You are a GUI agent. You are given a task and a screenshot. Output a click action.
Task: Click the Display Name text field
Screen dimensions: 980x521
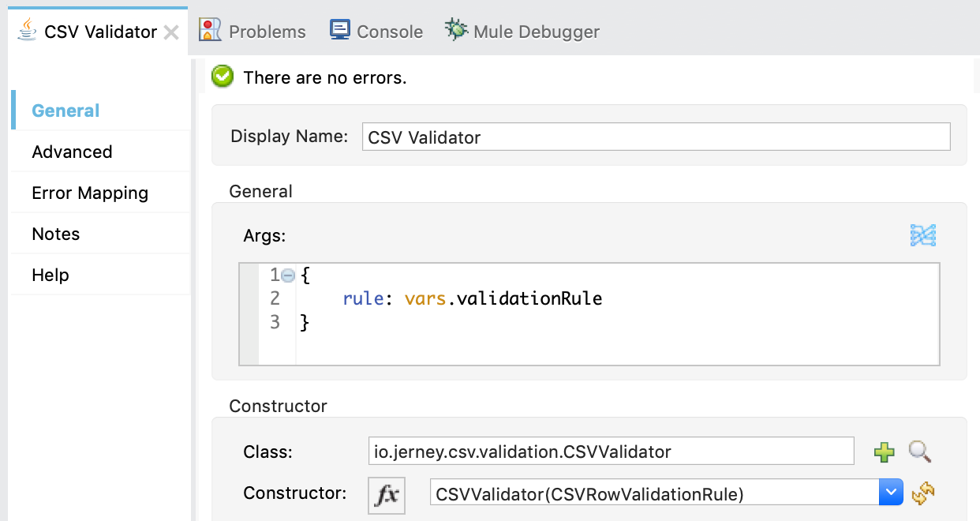[656, 137]
